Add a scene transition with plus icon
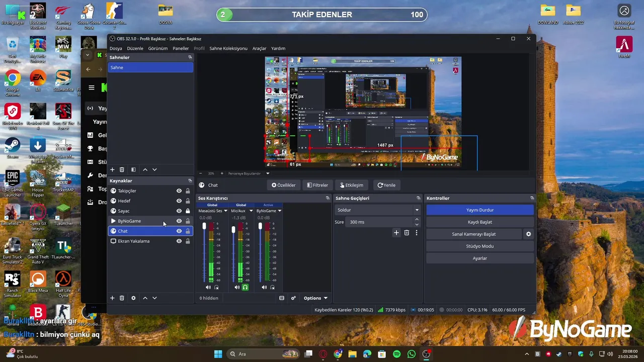The height and width of the screenshot is (362, 644). coord(396,233)
